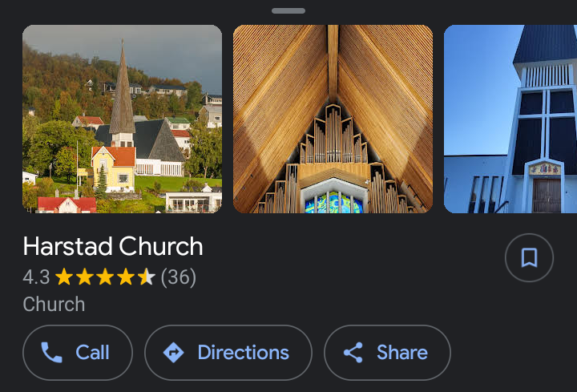The width and height of the screenshot is (577, 392).
Task: Save Harstad Church with the bookmark icon
Action: tap(529, 258)
